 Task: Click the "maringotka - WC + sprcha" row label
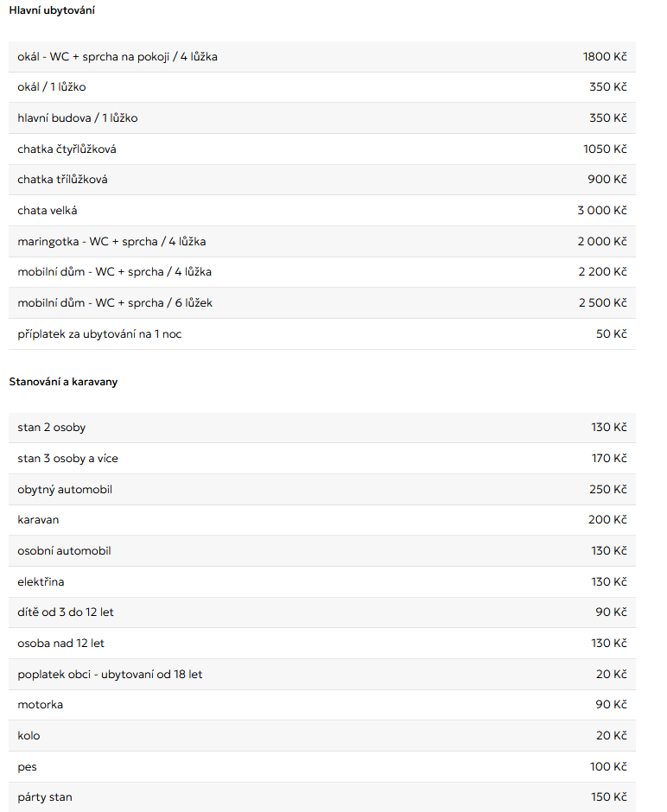click(x=111, y=242)
